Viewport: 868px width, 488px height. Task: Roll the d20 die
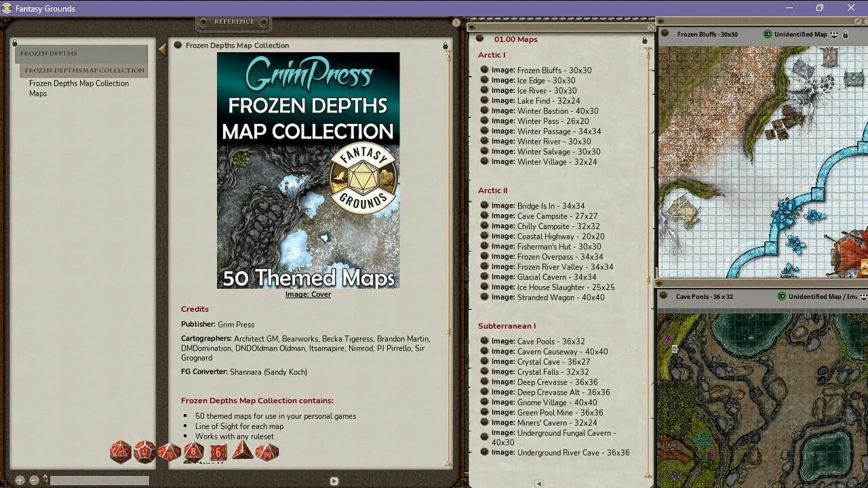pos(121,451)
